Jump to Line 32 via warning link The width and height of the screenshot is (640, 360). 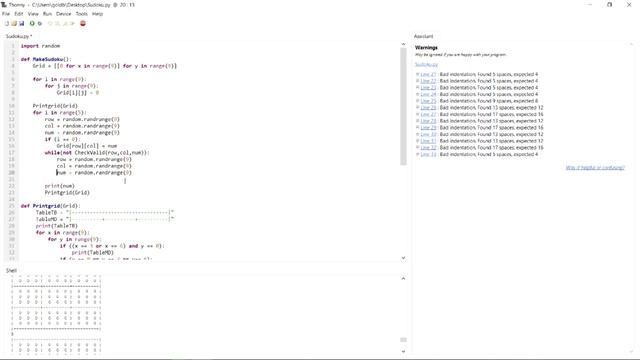point(428,148)
